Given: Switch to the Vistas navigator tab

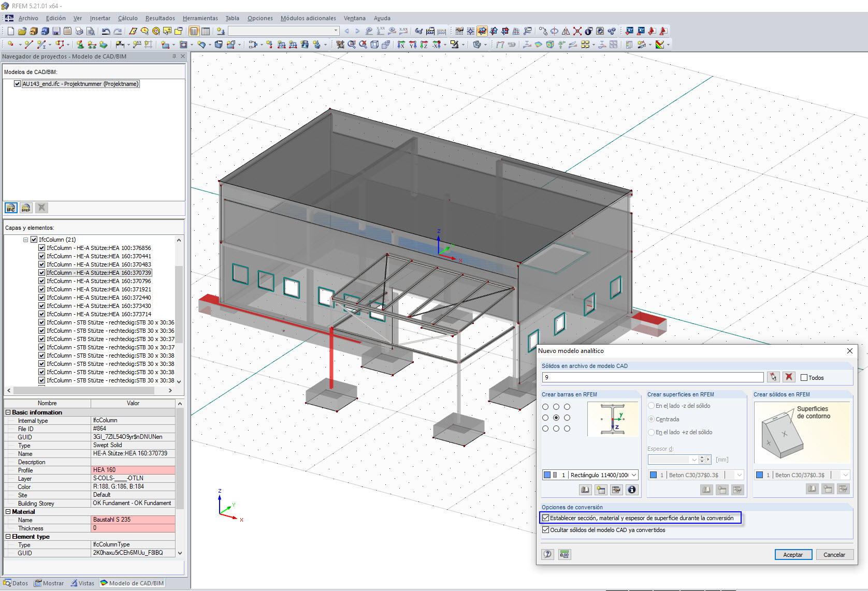Looking at the screenshot, I should (x=83, y=583).
